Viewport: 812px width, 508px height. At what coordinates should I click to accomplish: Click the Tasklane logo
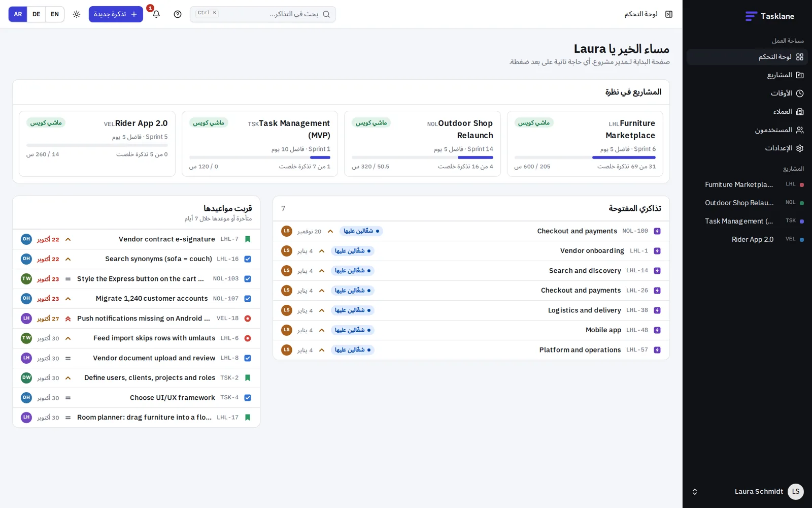pos(769,16)
